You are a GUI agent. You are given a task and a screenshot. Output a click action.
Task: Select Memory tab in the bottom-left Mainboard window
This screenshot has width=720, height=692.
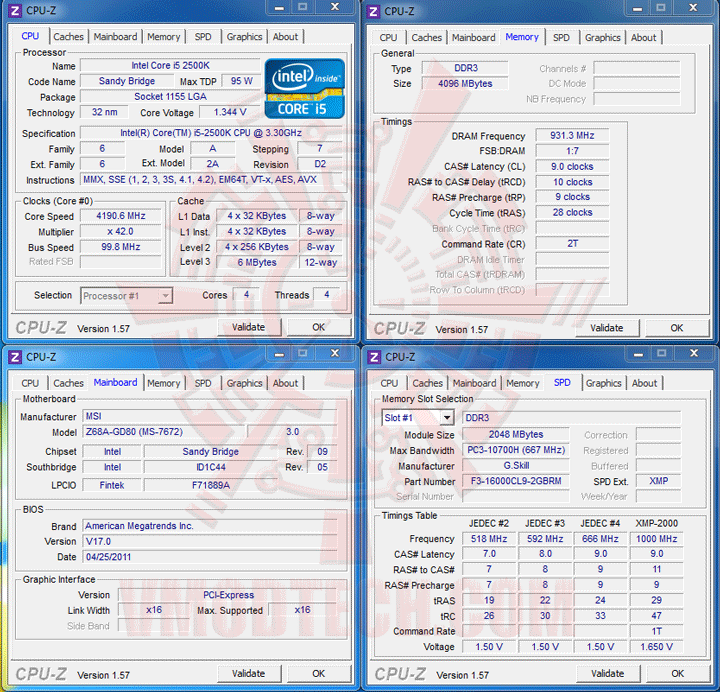pos(163,383)
